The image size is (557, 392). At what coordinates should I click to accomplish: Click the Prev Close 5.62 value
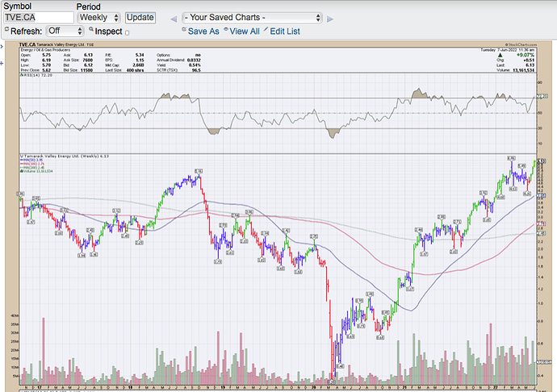[47, 70]
